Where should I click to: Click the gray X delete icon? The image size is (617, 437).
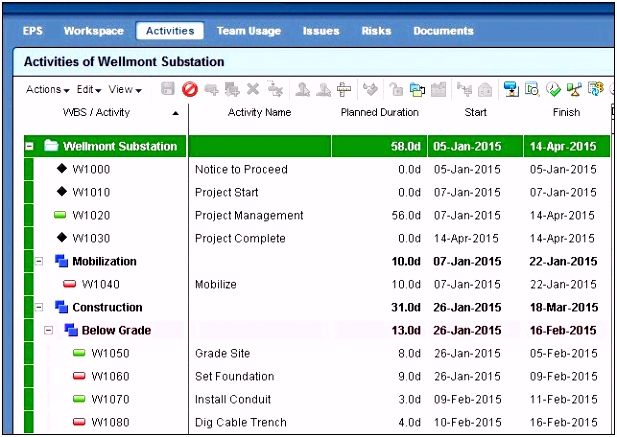coord(253,89)
